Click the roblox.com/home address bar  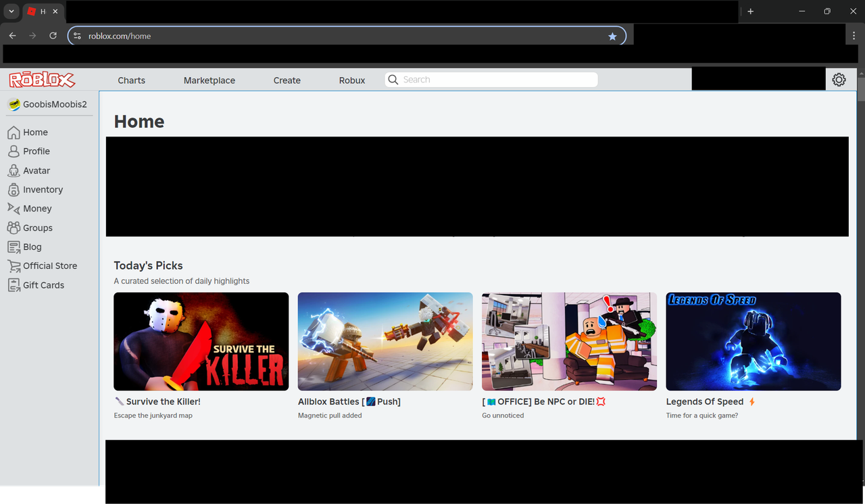tap(347, 36)
